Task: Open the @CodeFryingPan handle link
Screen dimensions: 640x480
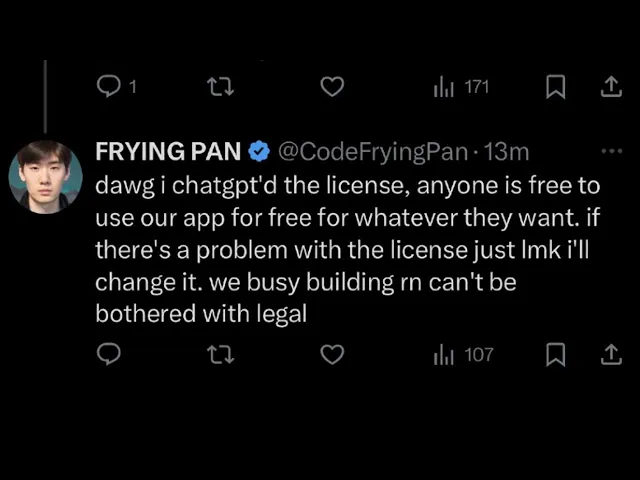Action: coord(372,152)
